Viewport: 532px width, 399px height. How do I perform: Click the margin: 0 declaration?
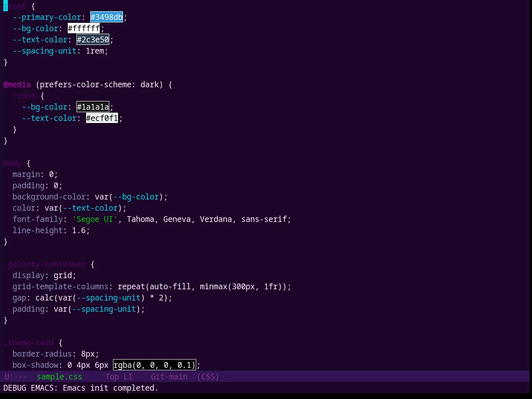pyautogui.click(x=35, y=174)
